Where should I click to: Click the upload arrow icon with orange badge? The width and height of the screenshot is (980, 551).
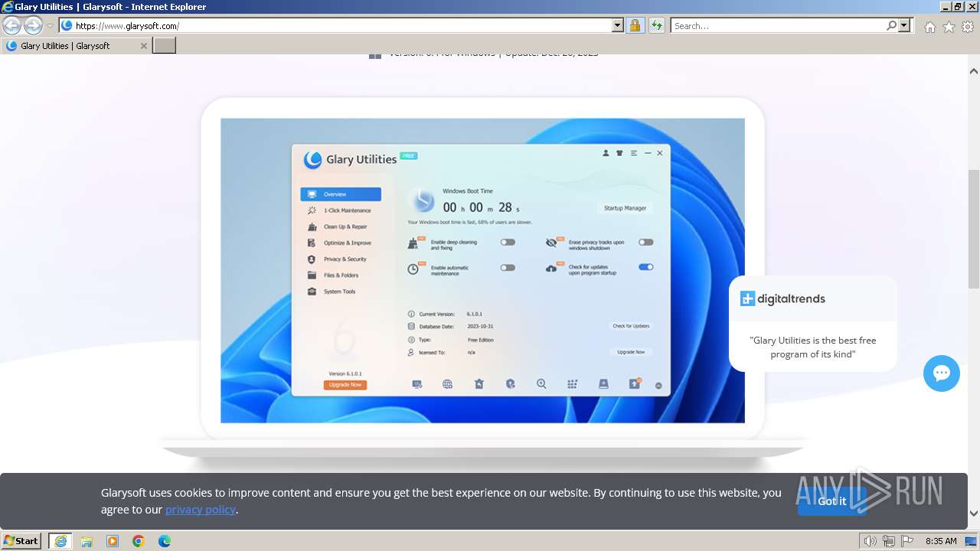(x=635, y=383)
